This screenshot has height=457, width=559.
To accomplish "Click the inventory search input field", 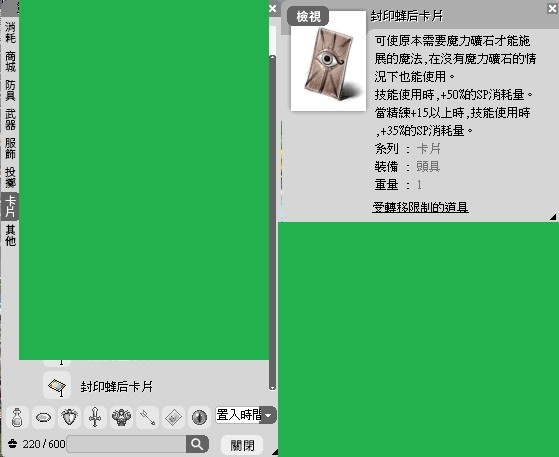I will [x=126, y=444].
